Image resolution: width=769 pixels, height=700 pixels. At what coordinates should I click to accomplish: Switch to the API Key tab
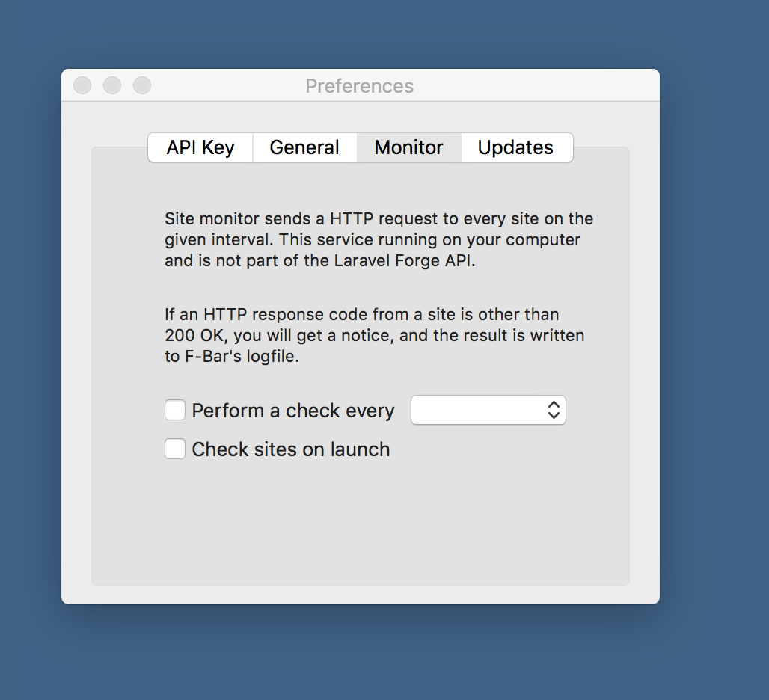coord(200,147)
